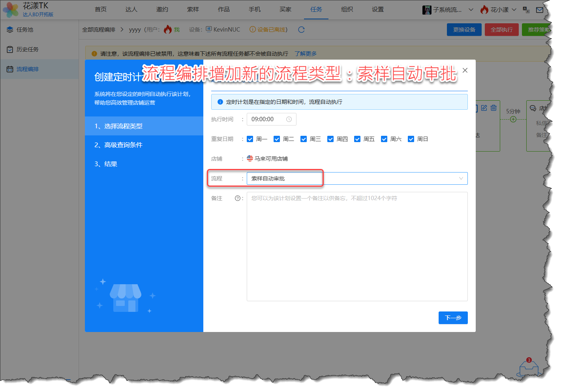Click the help question mark beside 备注
Screen dimensions: 561x392
(x=238, y=198)
